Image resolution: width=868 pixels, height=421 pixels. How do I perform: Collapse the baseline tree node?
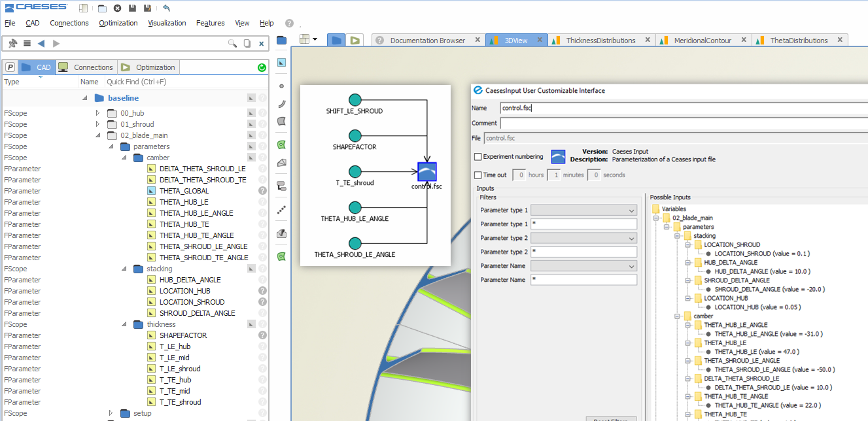coord(85,98)
